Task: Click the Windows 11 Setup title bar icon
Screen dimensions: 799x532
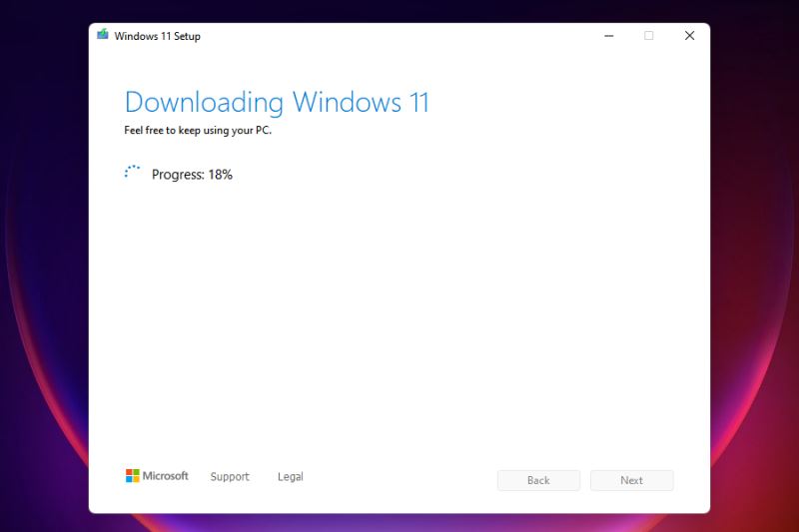Action: [102, 35]
